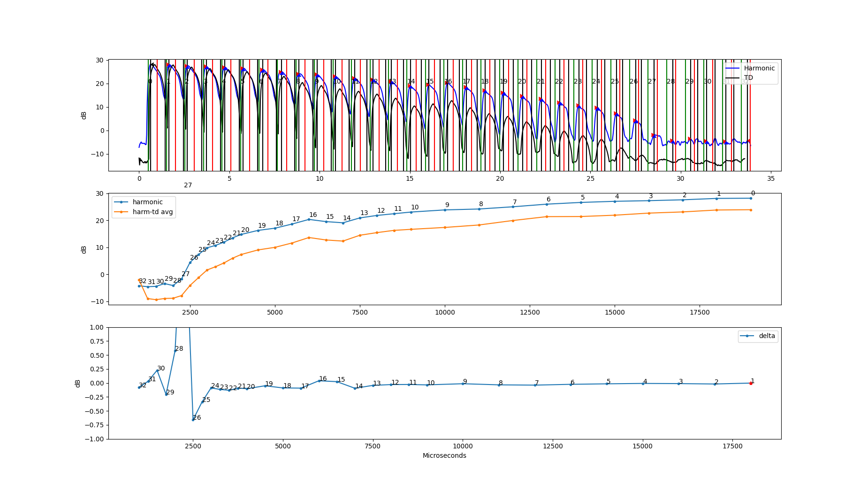Click '15000' x tick under middle plot
The height and width of the screenshot is (493, 868).
pyautogui.click(x=615, y=312)
